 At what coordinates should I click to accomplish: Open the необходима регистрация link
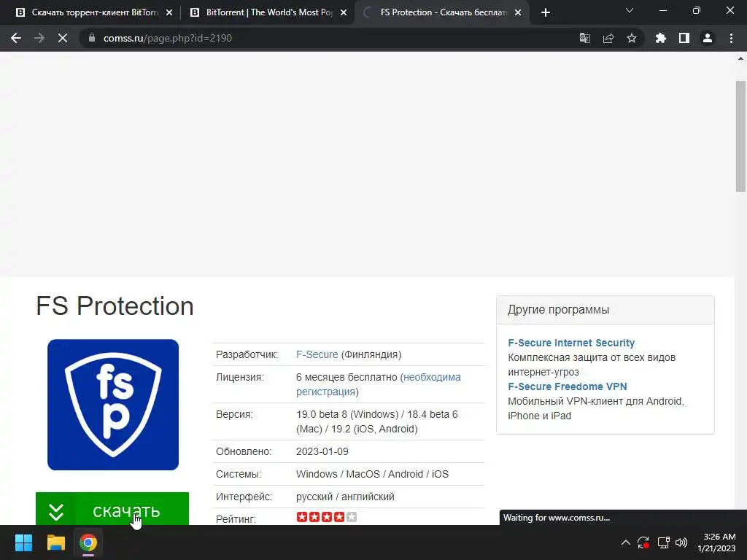tap(379, 384)
